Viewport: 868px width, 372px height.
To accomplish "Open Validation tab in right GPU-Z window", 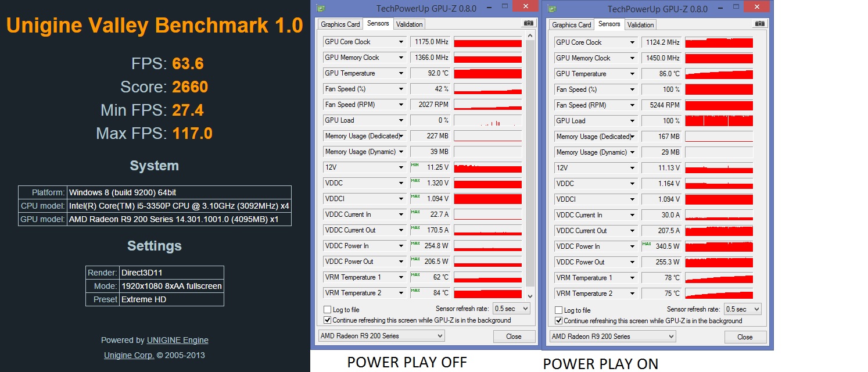I will (x=640, y=24).
